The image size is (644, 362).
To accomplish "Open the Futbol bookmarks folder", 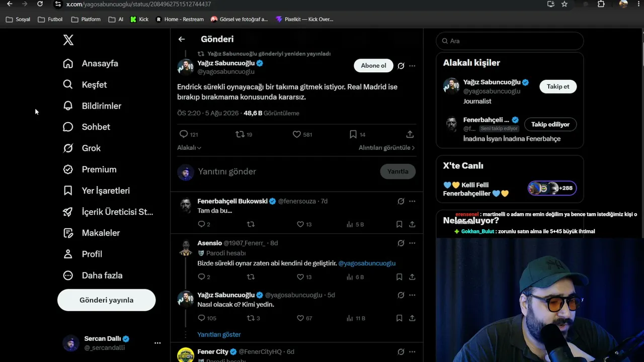I will point(50,20).
